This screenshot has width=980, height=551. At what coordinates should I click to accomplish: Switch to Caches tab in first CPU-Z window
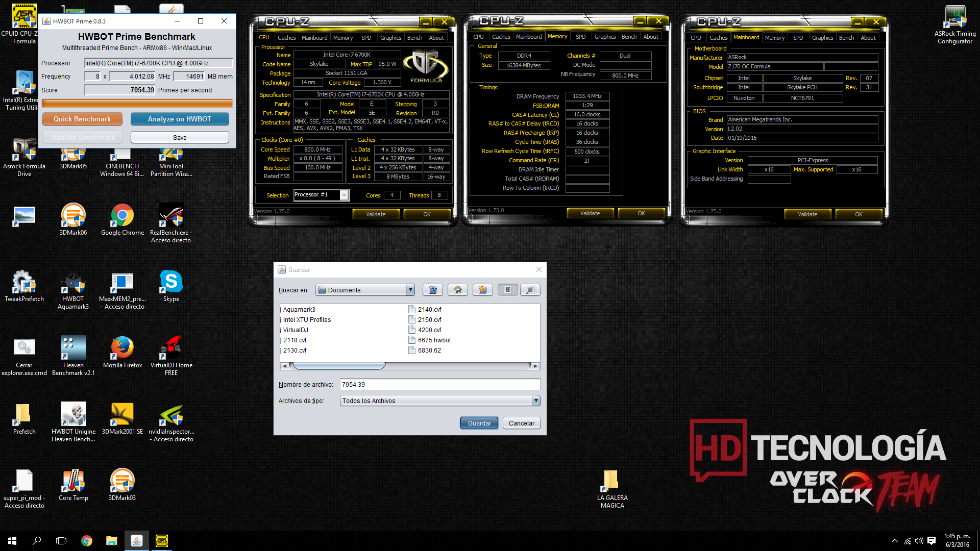point(286,38)
